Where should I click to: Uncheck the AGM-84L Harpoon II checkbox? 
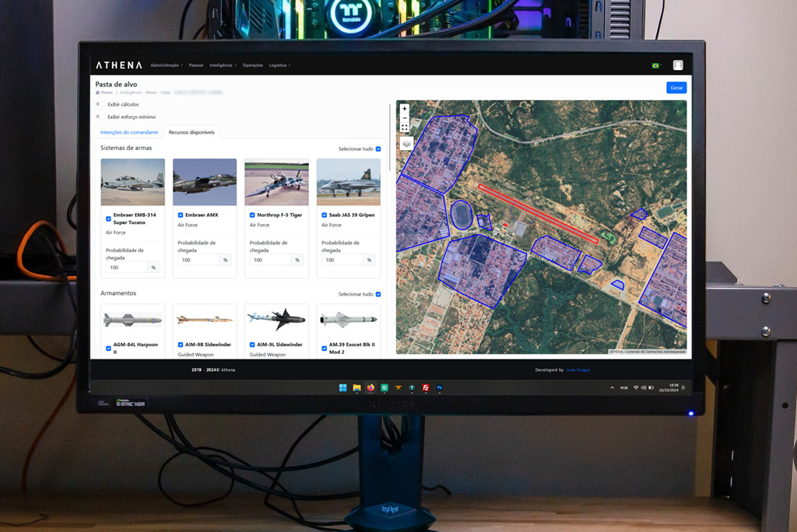(108, 348)
